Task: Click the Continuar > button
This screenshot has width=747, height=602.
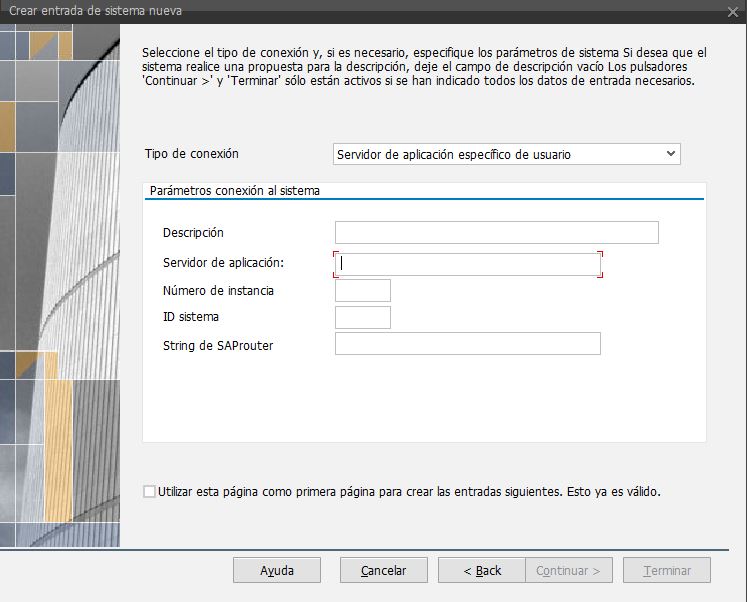Action: (x=569, y=570)
